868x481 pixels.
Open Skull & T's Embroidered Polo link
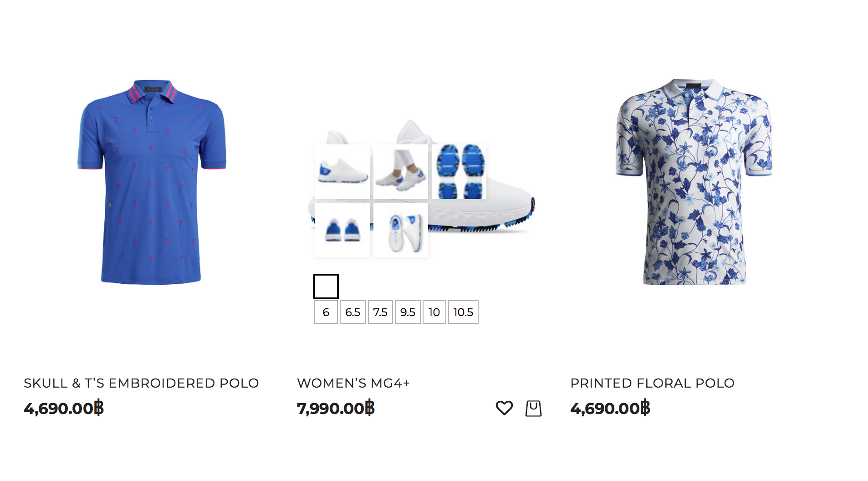tap(141, 383)
